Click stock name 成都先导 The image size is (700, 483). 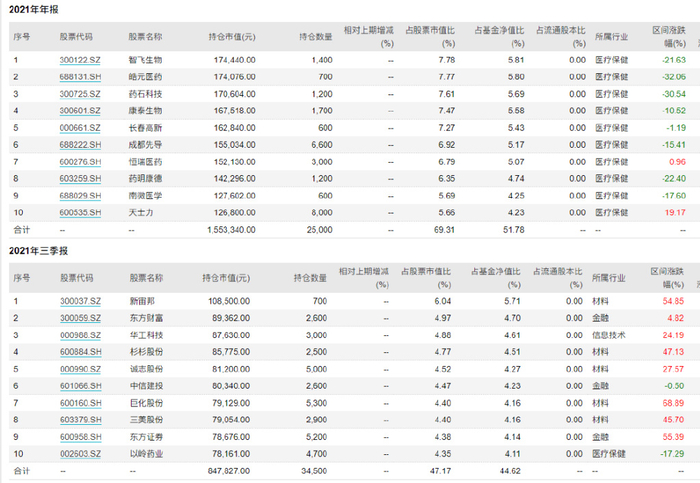pos(145,145)
